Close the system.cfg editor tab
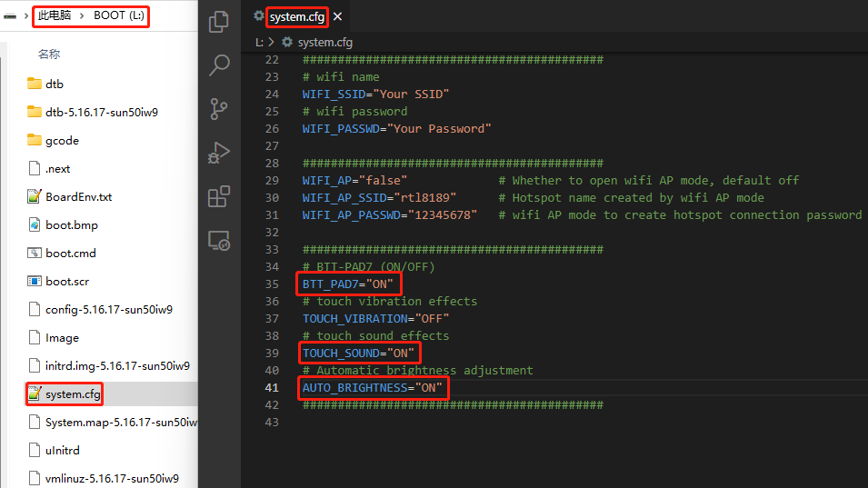Viewport: 868px width, 488px height. tap(338, 16)
